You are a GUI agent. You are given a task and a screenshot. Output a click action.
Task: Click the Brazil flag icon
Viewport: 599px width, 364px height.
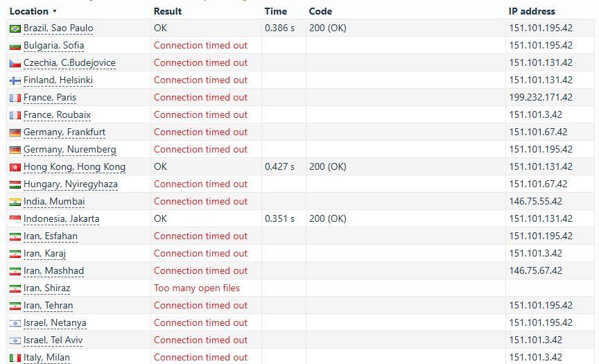[x=15, y=28]
